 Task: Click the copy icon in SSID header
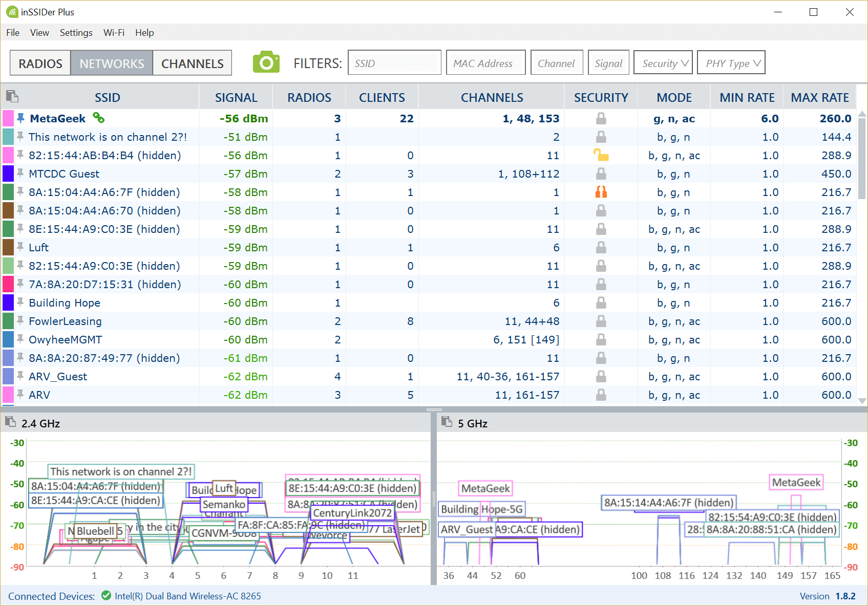tap(12, 96)
